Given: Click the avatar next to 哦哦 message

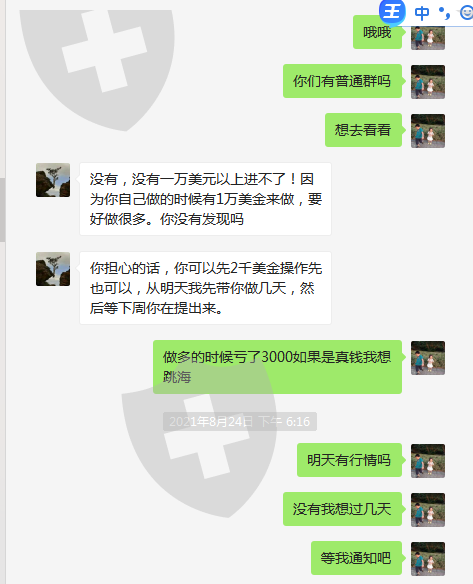Looking at the screenshot, I should 428,38.
